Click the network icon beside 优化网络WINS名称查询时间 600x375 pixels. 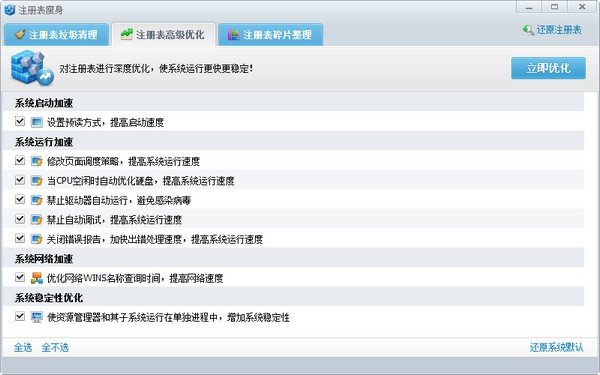(37, 278)
